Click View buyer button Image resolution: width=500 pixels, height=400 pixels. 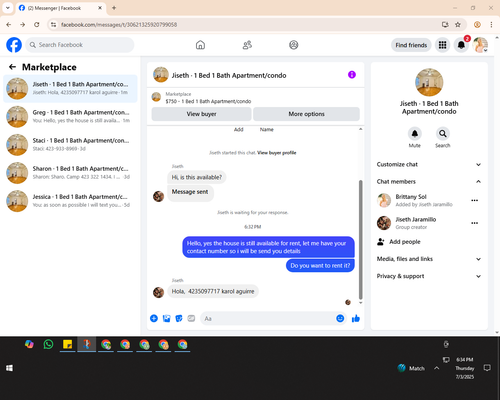point(201,114)
